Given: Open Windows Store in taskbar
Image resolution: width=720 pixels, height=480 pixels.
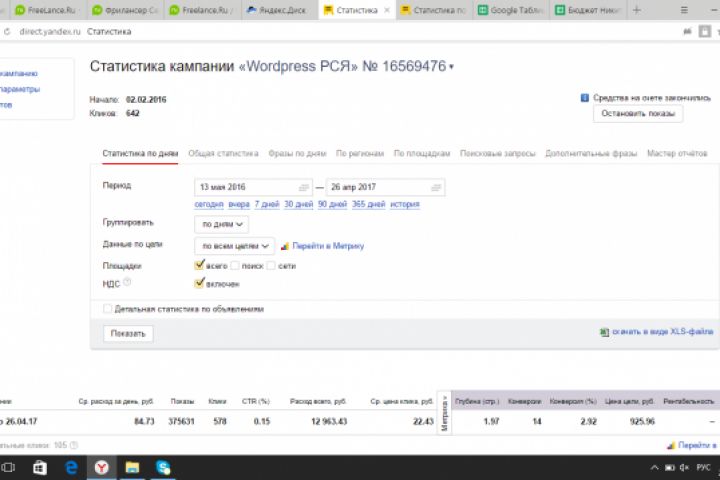Looking at the screenshot, I should coord(40,468).
